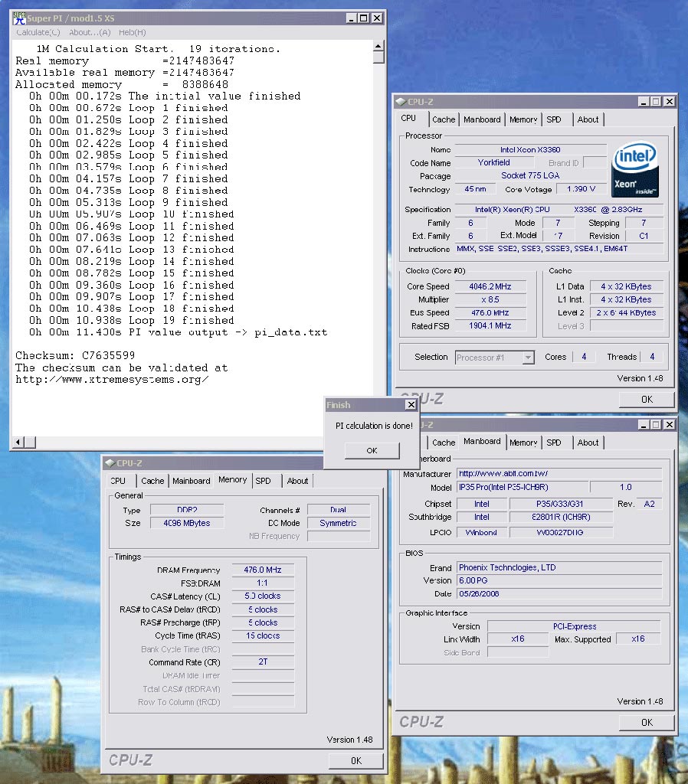
Task: Select the About tab in the Mainboard CPU-Z window
Action: tap(588, 443)
